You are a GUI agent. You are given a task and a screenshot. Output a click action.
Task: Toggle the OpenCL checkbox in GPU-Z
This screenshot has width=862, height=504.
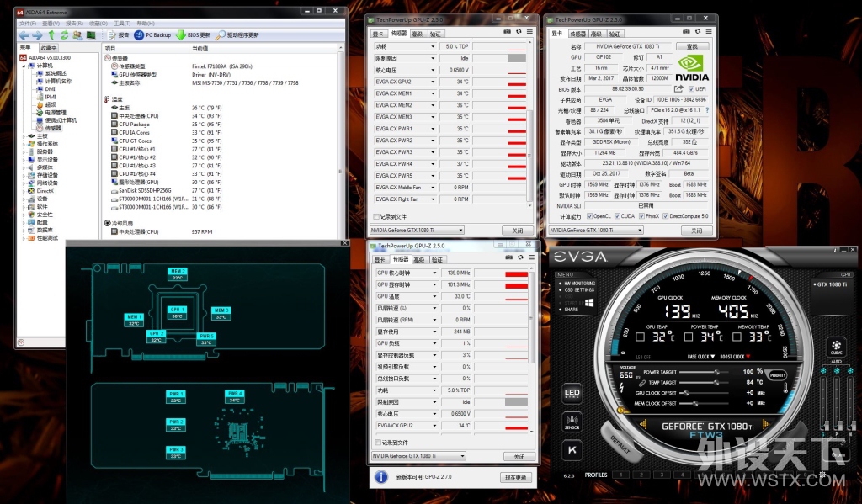tap(589, 216)
